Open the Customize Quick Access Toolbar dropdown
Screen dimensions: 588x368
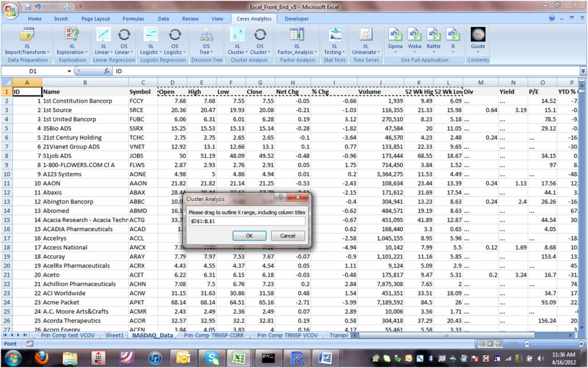[80, 6]
